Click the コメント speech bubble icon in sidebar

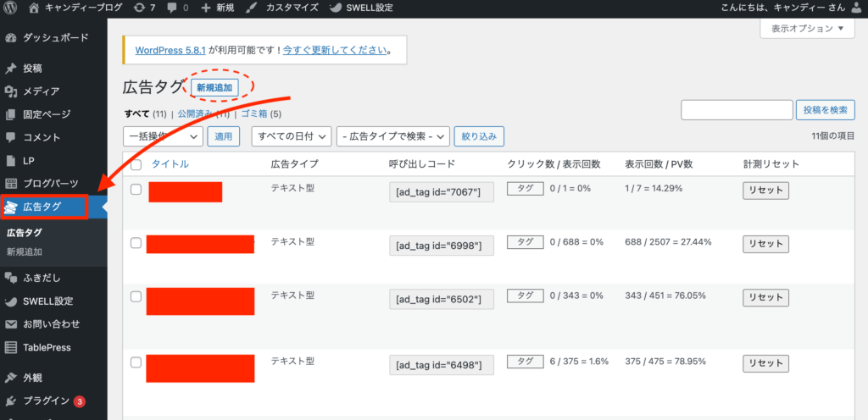pyautogui.click(x=11, y=137)
